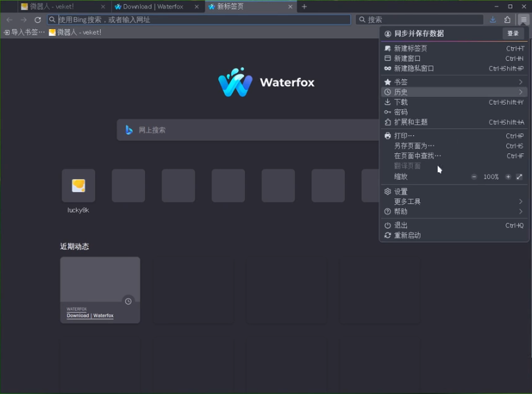Click the 登录 button
Screen dimensions: 532x394
point(513,33)
